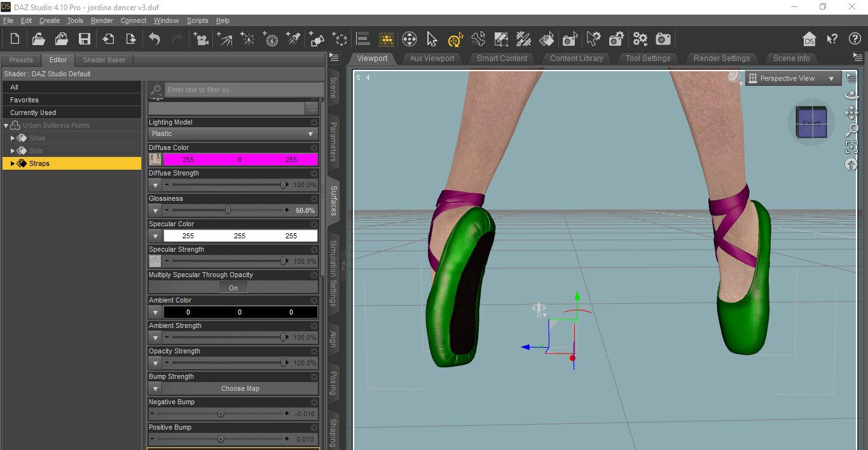Click the viewport zoom magnifier icon

(851, 130)
